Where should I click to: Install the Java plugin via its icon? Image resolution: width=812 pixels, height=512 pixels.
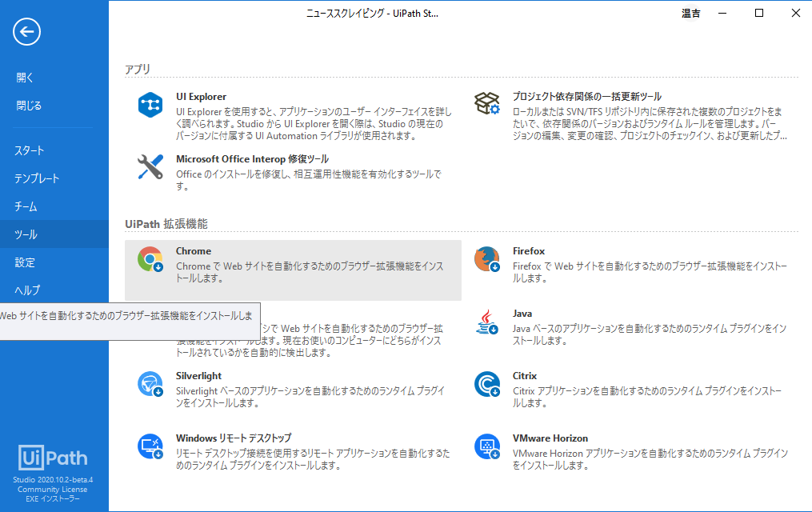(486, 322)
